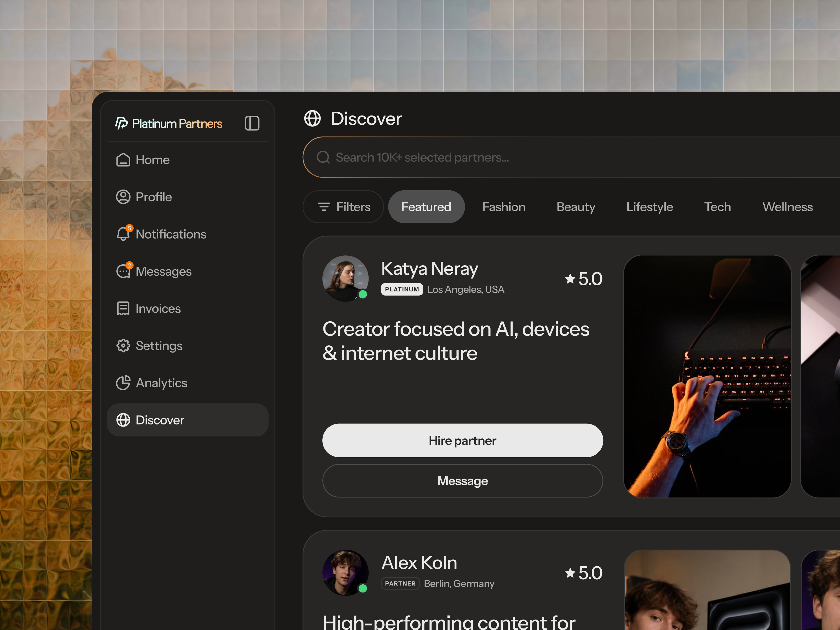The image size is (840, 630).
Task: Click the search magnifier icon
Action: click(323, 157)
